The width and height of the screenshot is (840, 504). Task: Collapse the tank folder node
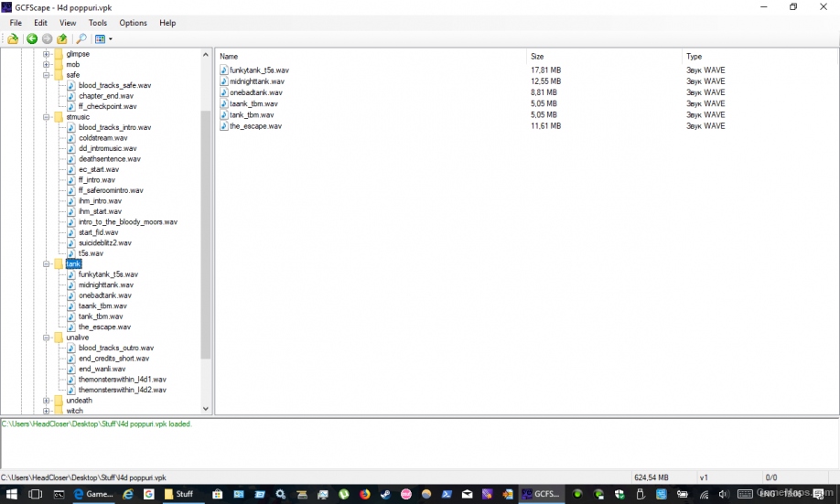[x=46, y=264]
